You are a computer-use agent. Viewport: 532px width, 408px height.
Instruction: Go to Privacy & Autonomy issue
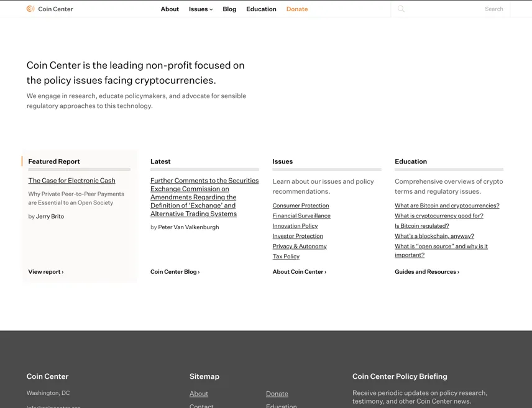300,246
